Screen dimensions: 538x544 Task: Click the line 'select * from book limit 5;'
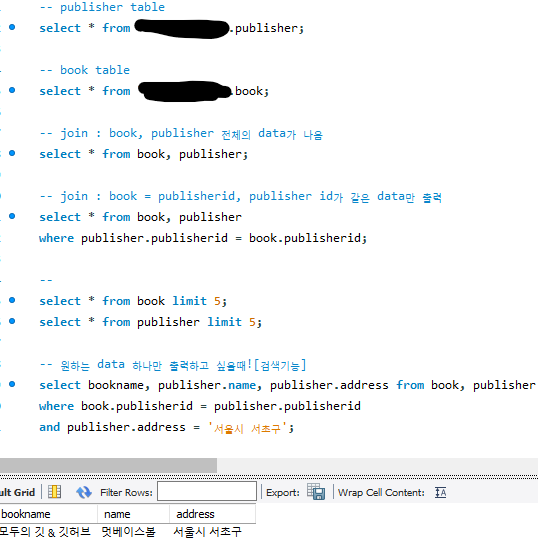pos(133,301)
